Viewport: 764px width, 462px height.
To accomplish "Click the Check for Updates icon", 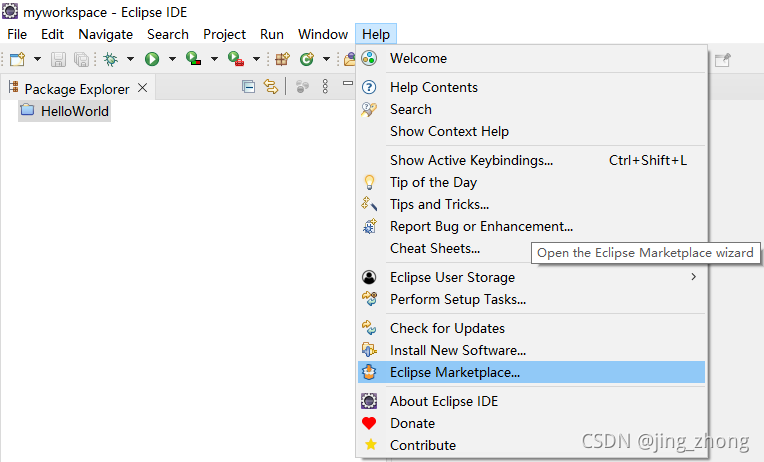I will click(369, 327).
